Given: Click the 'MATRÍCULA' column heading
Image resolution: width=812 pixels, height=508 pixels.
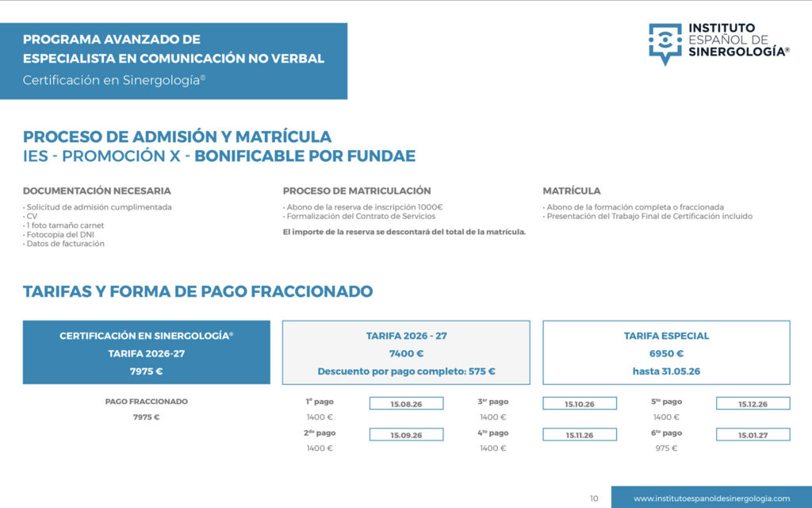Looking at the screenshot, I should point(572,190).
